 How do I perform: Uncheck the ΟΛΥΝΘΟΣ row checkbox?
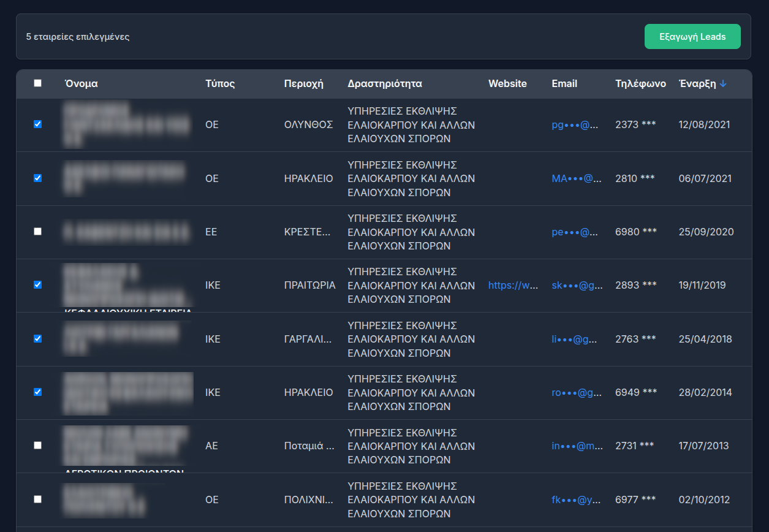[x=38, y=124]
